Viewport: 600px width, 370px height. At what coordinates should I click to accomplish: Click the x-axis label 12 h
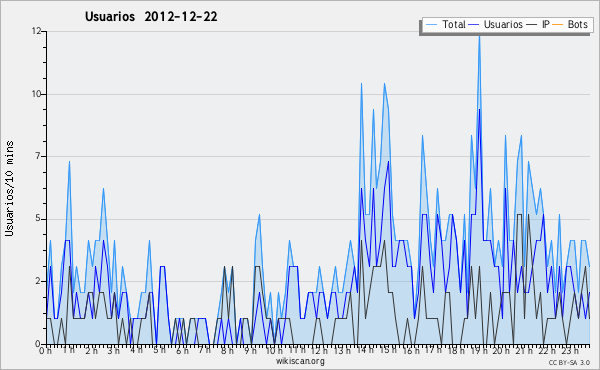319,350
